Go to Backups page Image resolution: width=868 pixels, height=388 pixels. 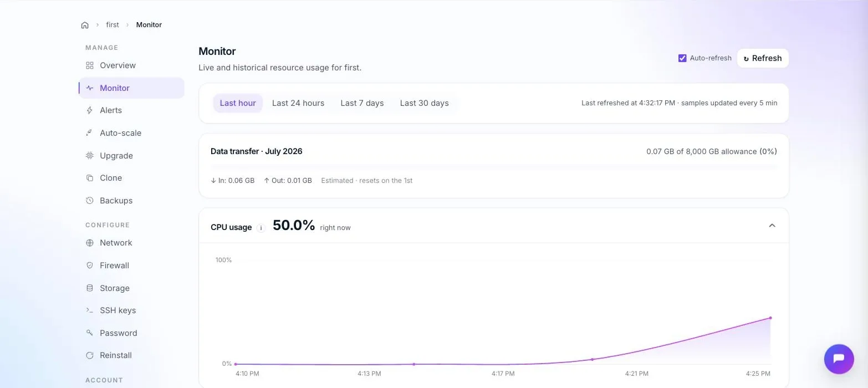[131, 201]
